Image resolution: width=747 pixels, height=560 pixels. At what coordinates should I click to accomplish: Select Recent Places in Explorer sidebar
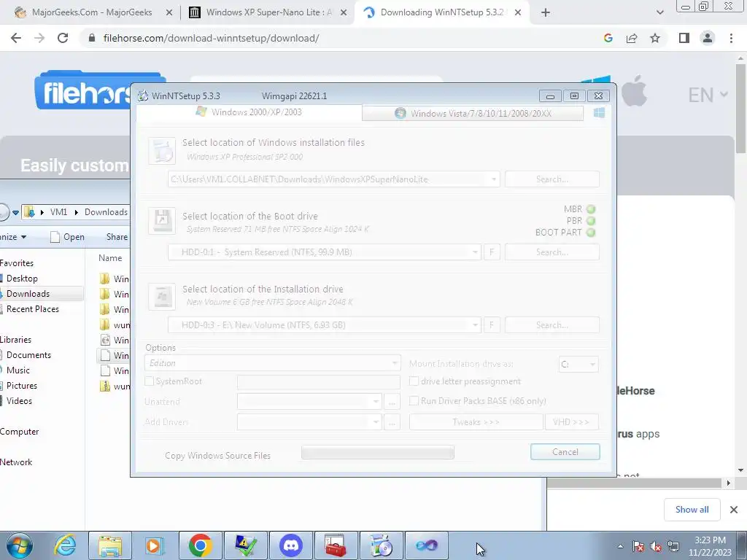[x=32, y=309]
